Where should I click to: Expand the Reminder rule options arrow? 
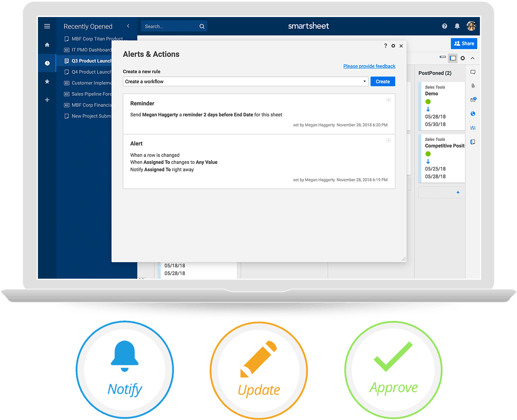[x=388, y=100]
